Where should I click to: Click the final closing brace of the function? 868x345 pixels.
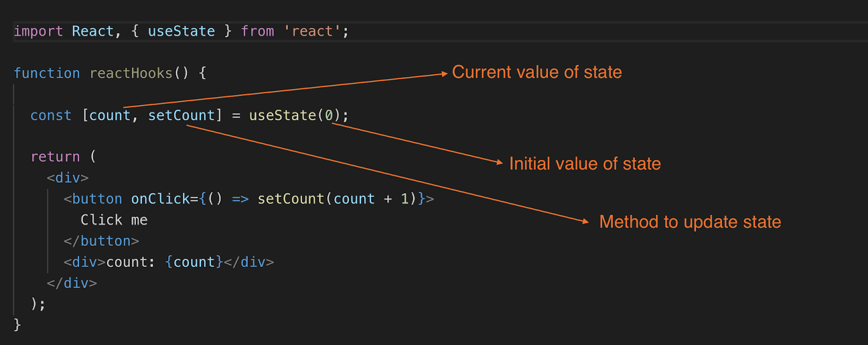click(17, 325)
